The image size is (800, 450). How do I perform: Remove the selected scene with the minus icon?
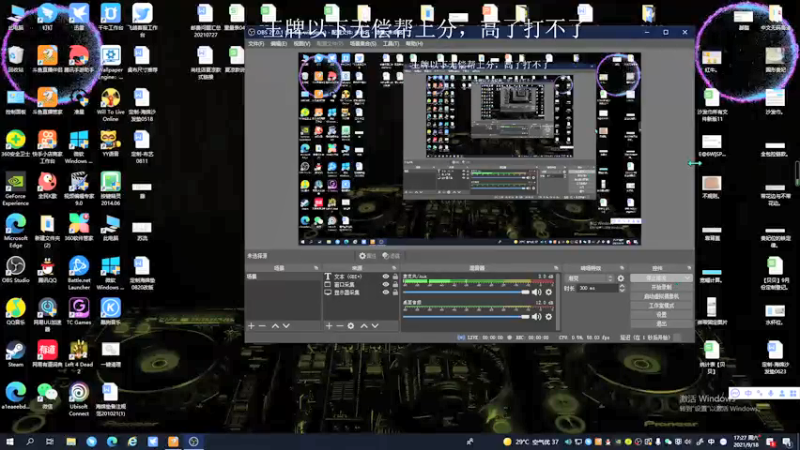[262, 326]
